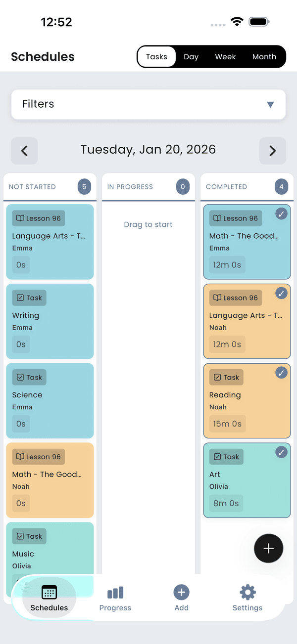Tap the Add plus icon in bottom navigation
Image resolution: width=297 pixels, height=644 pixels.
181,591
